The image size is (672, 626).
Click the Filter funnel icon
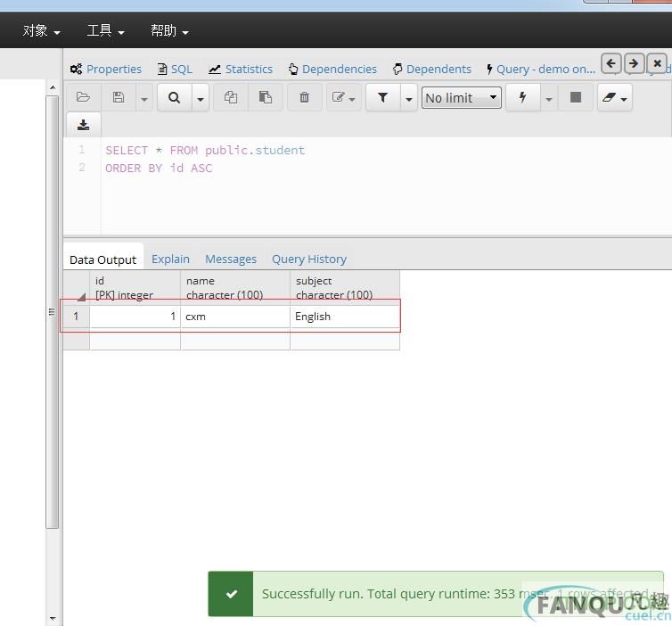tap(382, 97)
